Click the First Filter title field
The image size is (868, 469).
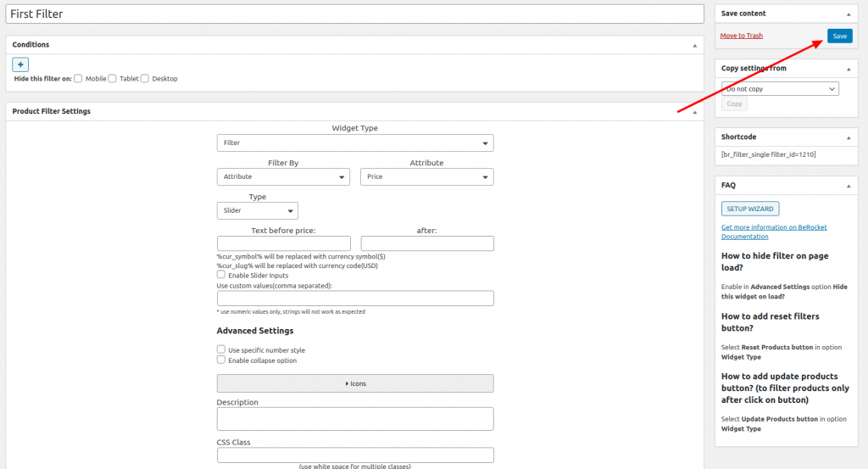pos(354,14)
